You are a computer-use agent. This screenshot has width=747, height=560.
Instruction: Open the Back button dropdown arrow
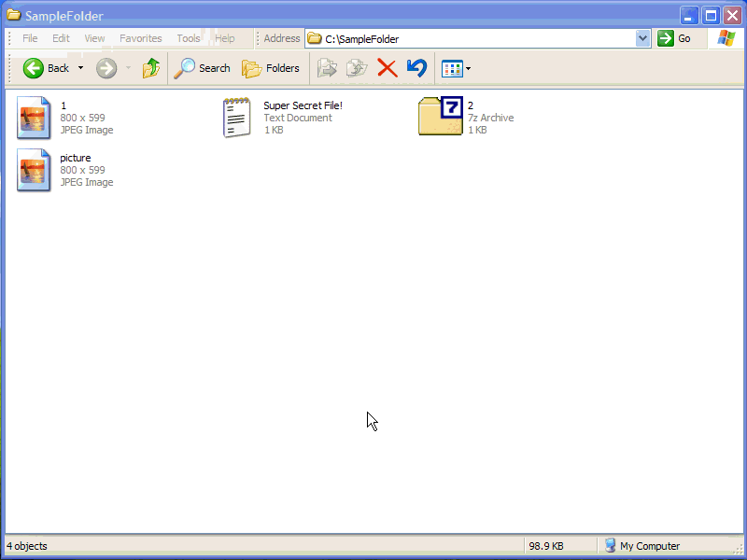tap(79, 67)
